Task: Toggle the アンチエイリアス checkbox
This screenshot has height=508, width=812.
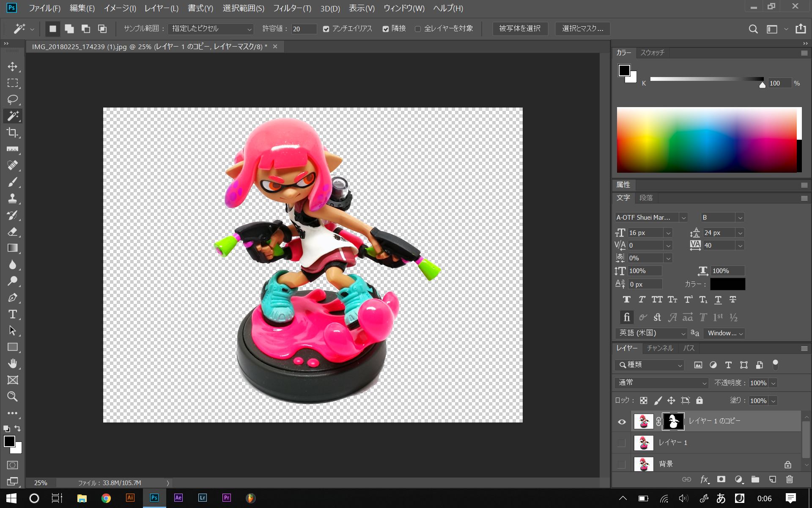Action: (326, 29)
